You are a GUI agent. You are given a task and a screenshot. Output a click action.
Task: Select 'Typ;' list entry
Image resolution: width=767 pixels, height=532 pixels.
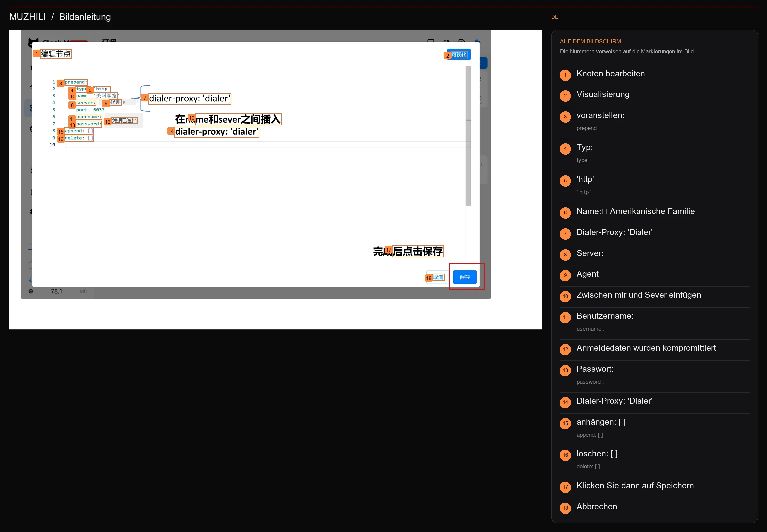654,155
